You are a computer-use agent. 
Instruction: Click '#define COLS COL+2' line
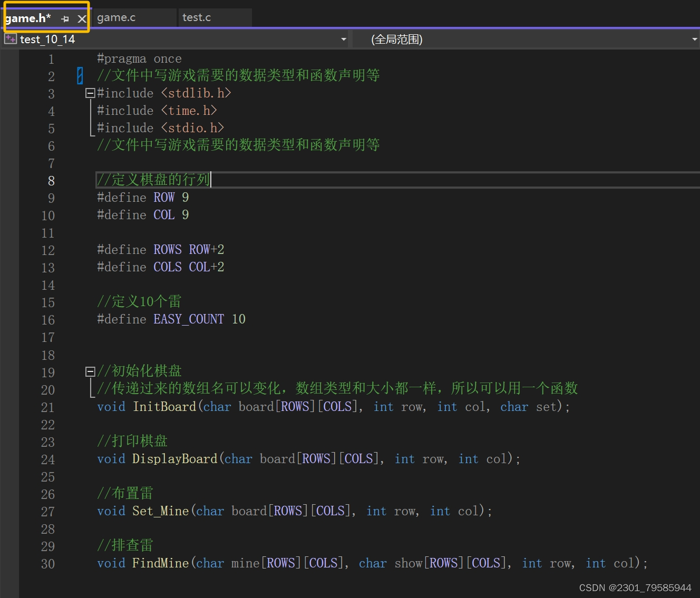click(x=161, y=267)
